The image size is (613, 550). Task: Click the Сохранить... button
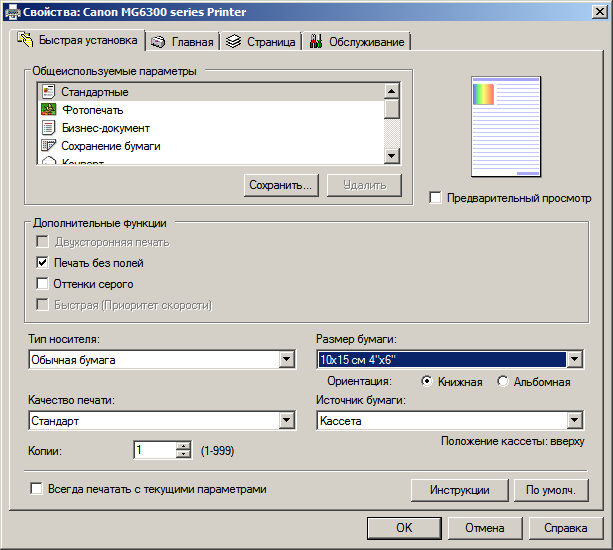[281, 185]
